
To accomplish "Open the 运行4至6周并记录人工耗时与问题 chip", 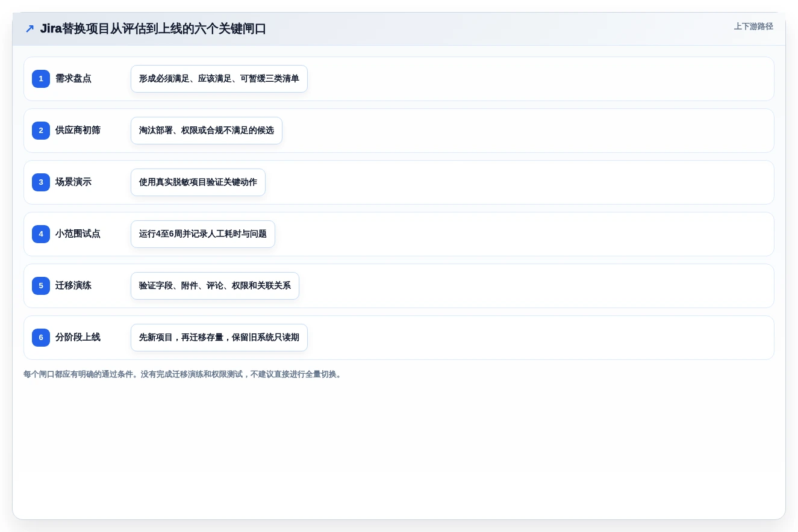I will (203, 234).
